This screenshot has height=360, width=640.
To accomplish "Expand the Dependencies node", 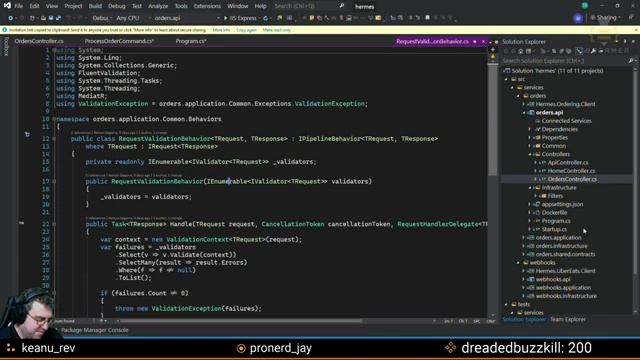I will coord(530,129).
